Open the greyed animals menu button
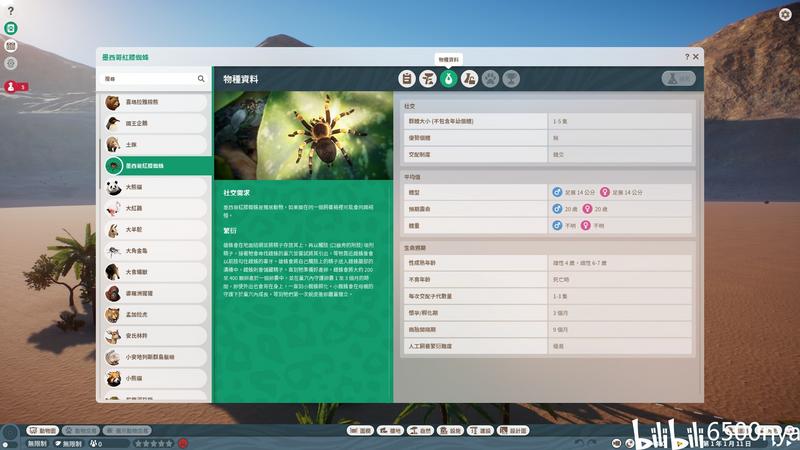The height and width of the screenshot is (450, 800). (x=81, y=431)
